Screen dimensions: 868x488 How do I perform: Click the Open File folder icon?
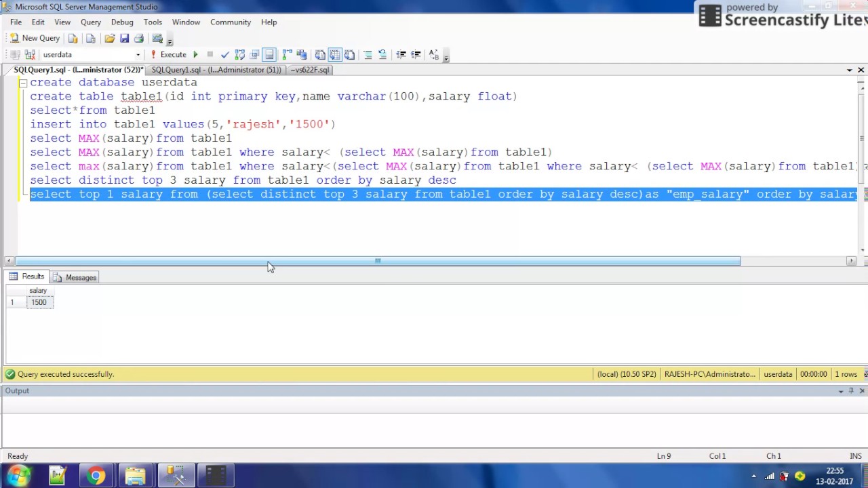tap(109, 39)
